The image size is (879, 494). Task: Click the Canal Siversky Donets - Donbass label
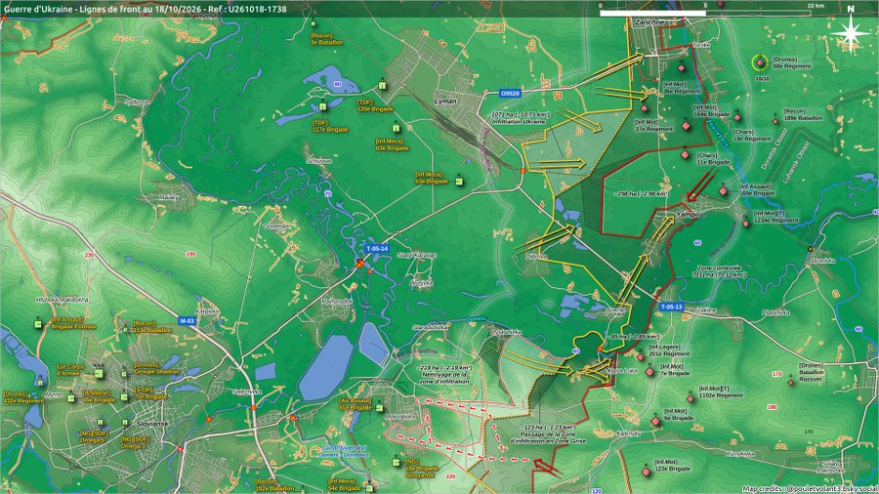[343, 451]
